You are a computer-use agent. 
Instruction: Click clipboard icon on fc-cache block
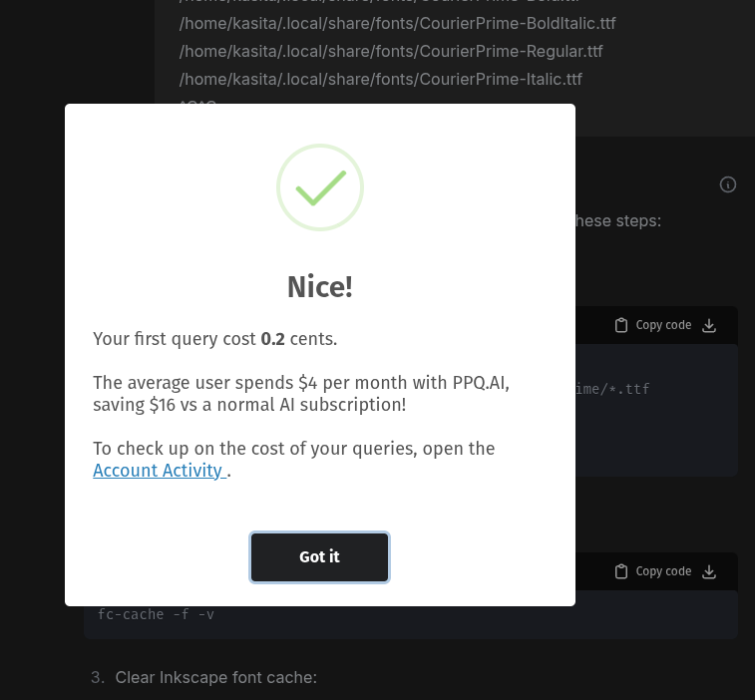tap(621, 571)
